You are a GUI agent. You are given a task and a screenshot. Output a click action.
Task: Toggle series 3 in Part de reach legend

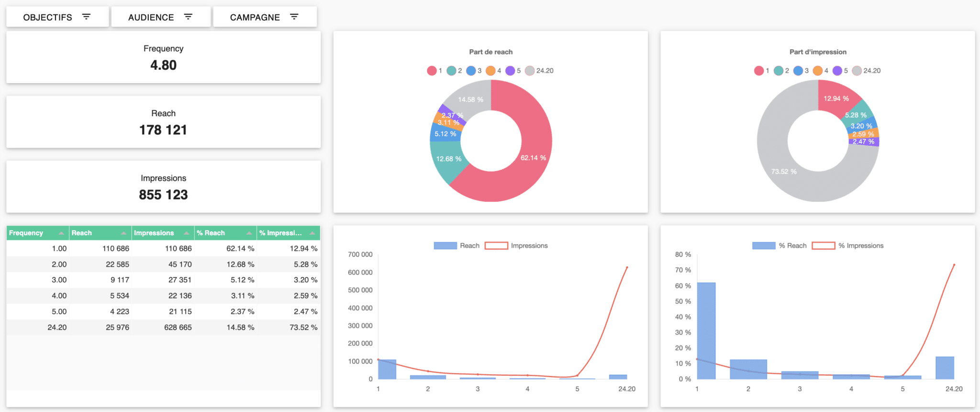[x=474, y=71]
